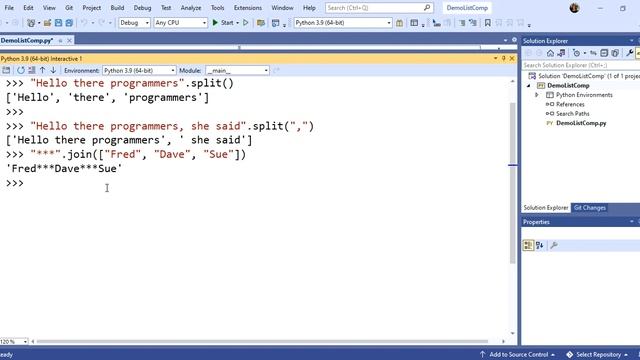Click the Save All toolbar icon
640x360 pixels.
click(69, 23)
